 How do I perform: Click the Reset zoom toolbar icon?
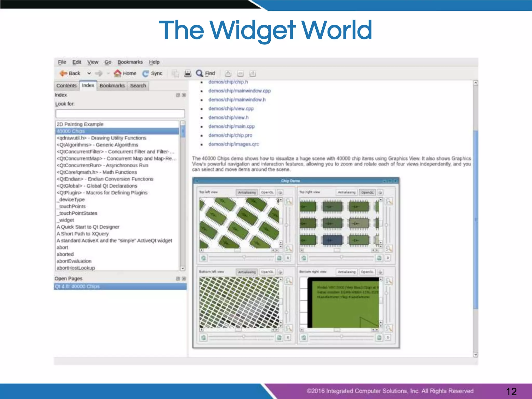(252, 74)
